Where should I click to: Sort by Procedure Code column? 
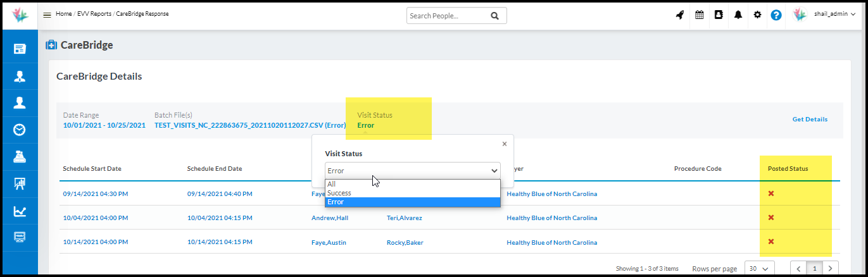coord(698,169)
